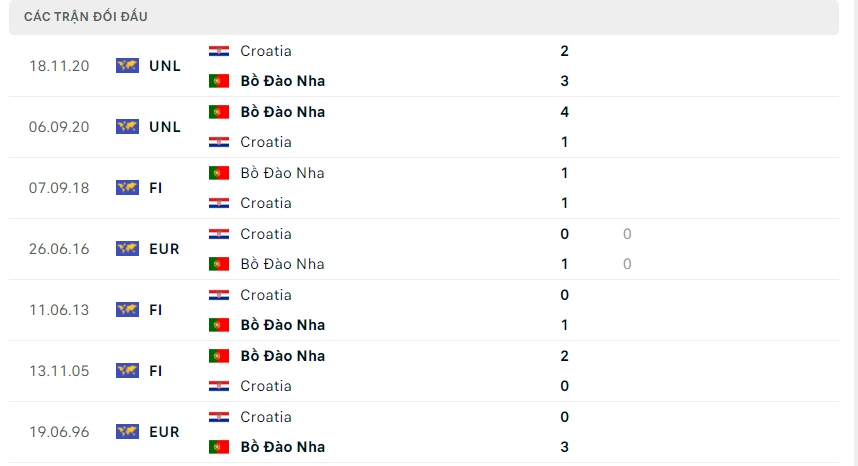
Task: Select the UNL label for 18.11.20
Action: pos(165,66)
